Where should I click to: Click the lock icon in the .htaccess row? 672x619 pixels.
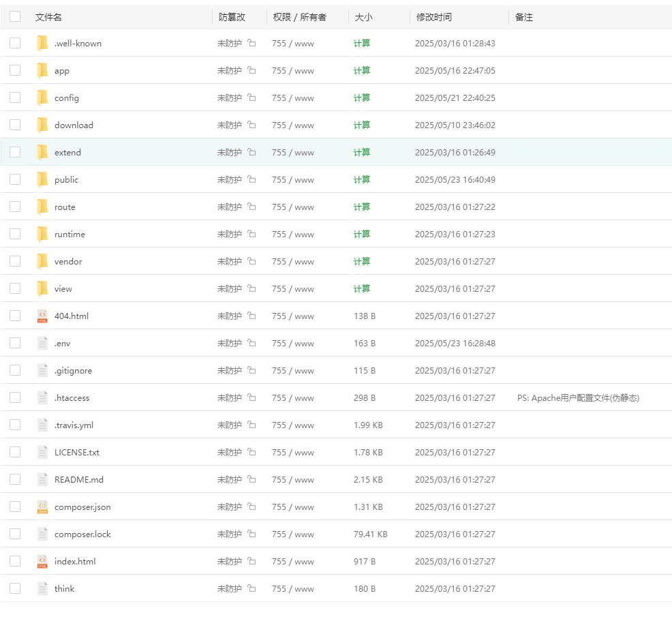(x=251, y=397)
